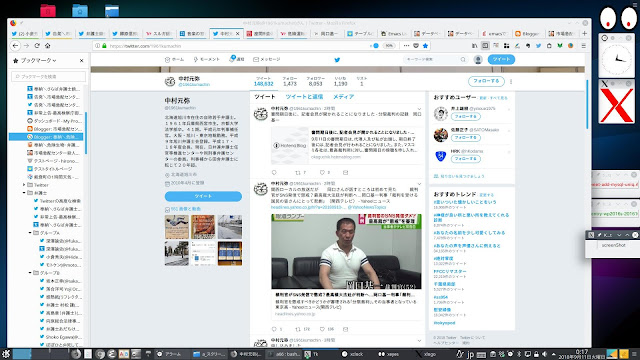Screen dimensions: 640x360
Task: Click bookmarks search field ブックマークを検索
Action: click(49, 76)
